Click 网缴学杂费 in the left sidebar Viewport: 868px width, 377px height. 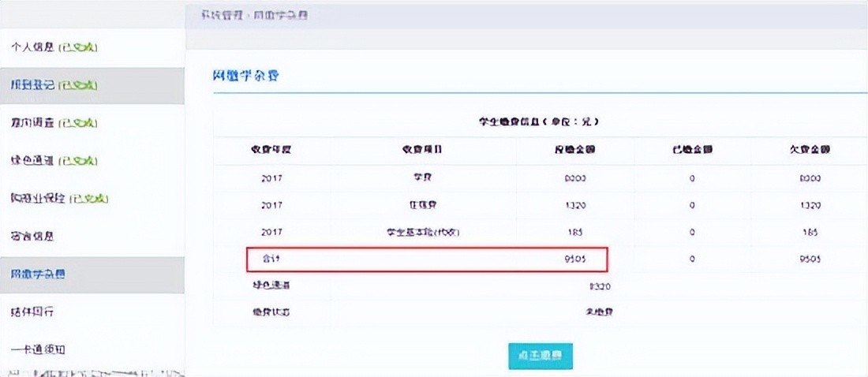[38, 274]
